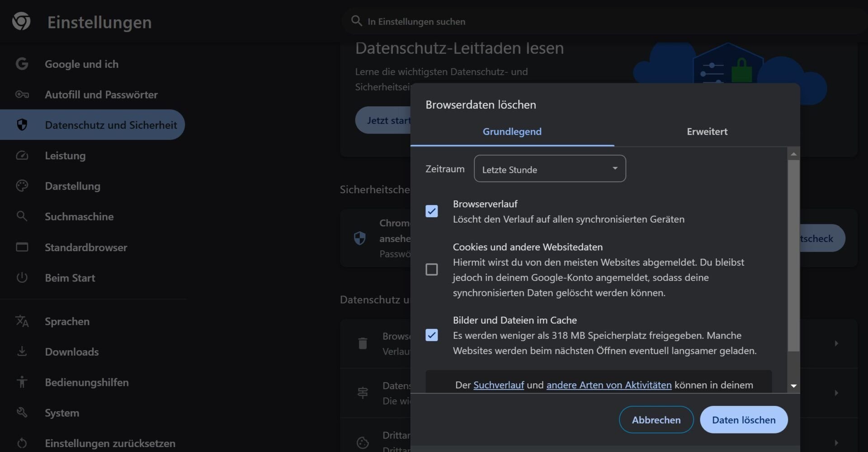
Task: Click the key icon for Autofill
Action: tap(22, 94)
